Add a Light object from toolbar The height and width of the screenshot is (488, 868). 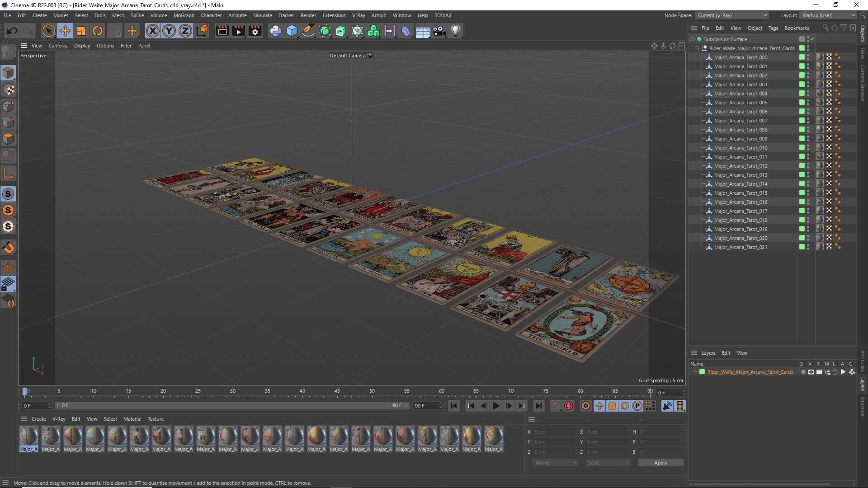pyautogui.click(x=456, y=31)
